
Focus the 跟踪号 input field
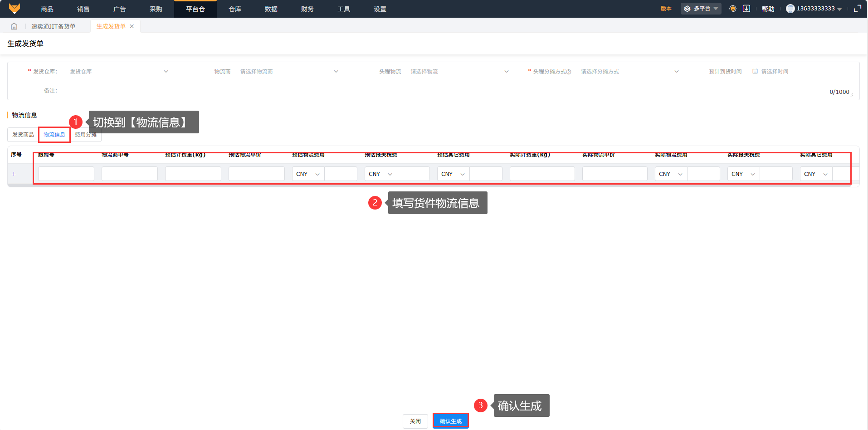[x=66, y=174]
